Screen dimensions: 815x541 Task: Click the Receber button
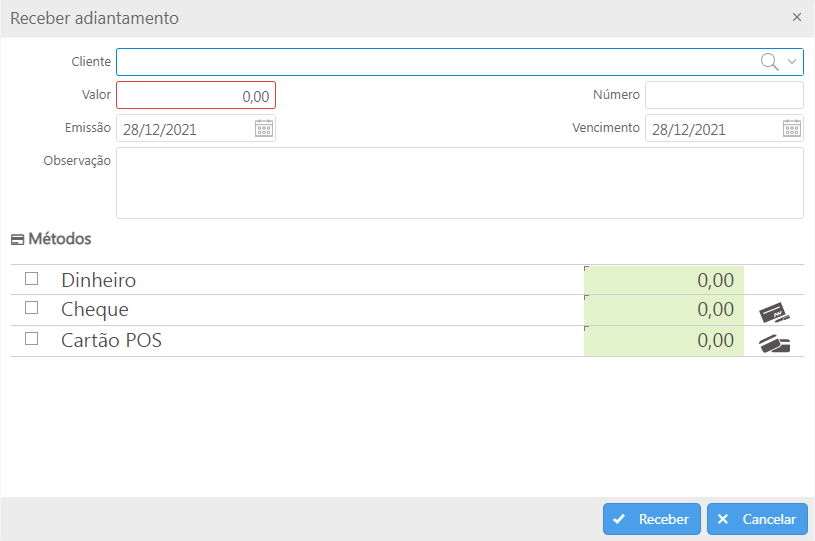pos(652,519)
